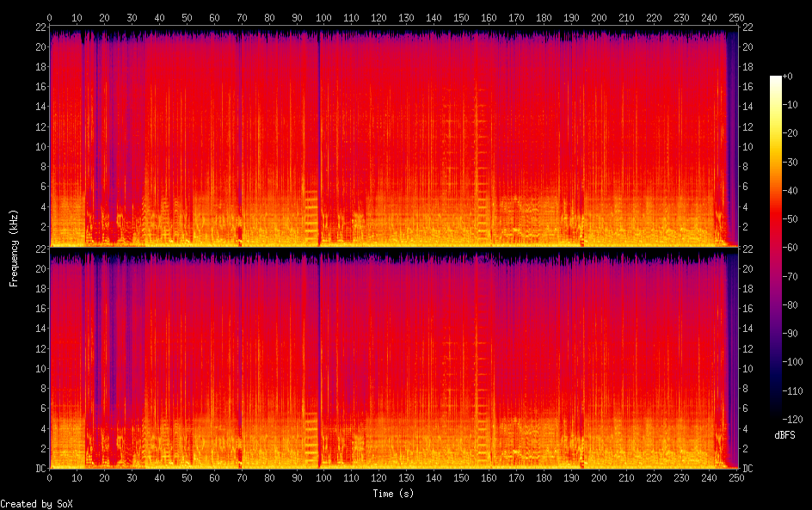Viewport: 812px width, 510px height.
Task: Click the '50' tick on the bottom time axis
Action: click(187, 478)
